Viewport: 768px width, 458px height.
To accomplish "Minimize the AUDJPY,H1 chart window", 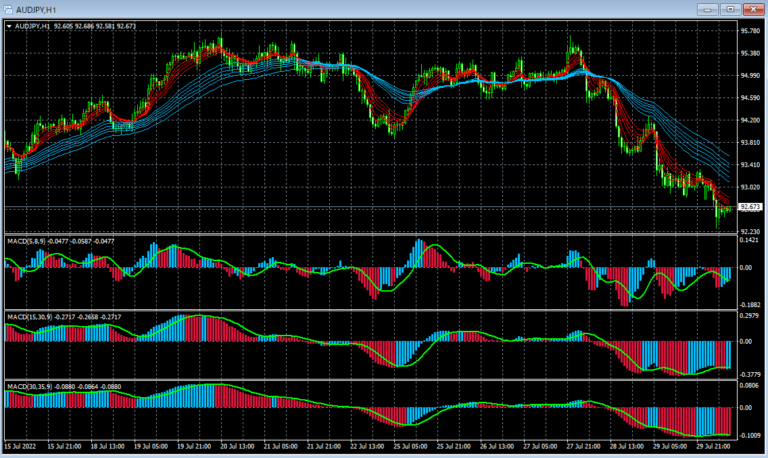I will pos(708,9).
